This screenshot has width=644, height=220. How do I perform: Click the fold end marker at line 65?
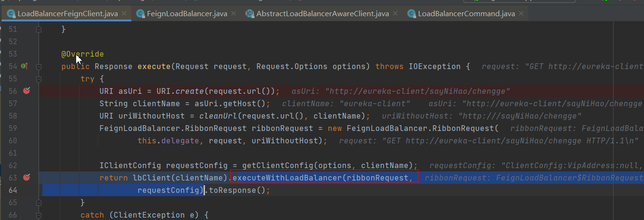(39, 202)
